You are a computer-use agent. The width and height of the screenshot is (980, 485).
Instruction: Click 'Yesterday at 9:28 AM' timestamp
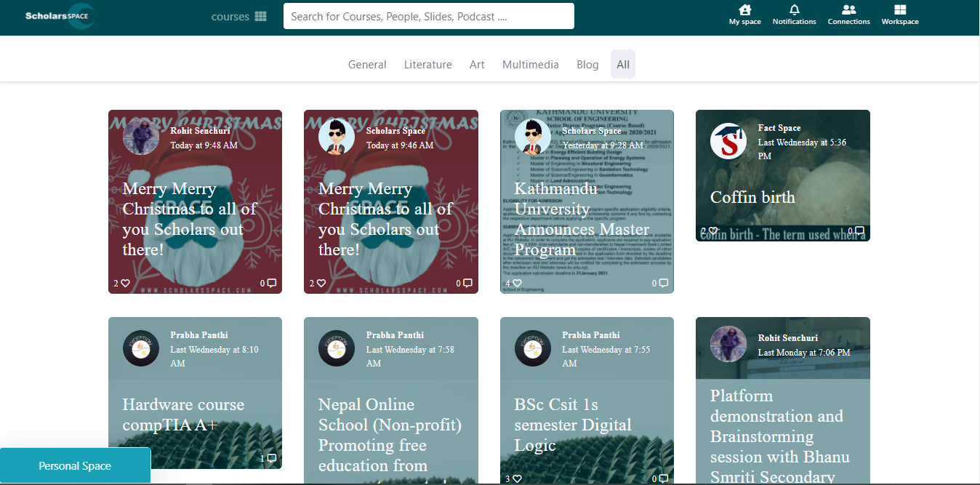coord(601,145)
